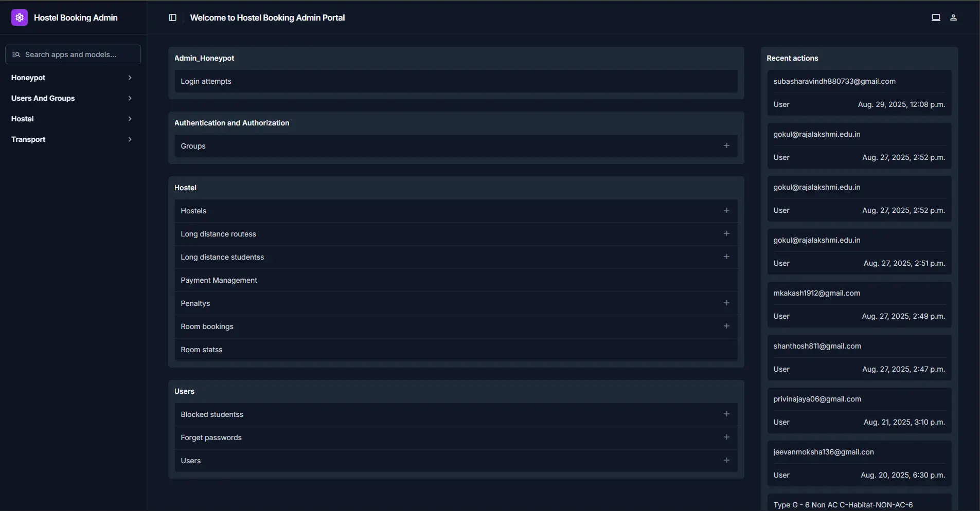Expand Users And Groups in sidebar

click(x=72, y=98)
